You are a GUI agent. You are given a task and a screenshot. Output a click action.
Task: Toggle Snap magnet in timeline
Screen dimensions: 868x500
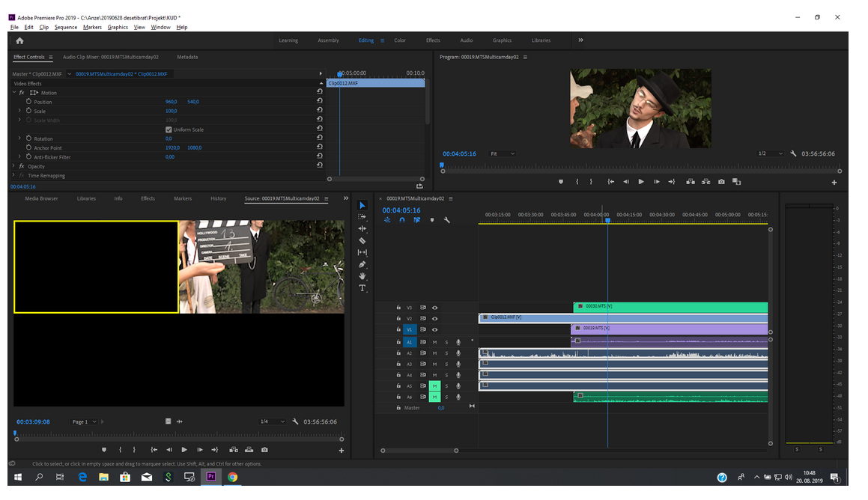[402, 220]
